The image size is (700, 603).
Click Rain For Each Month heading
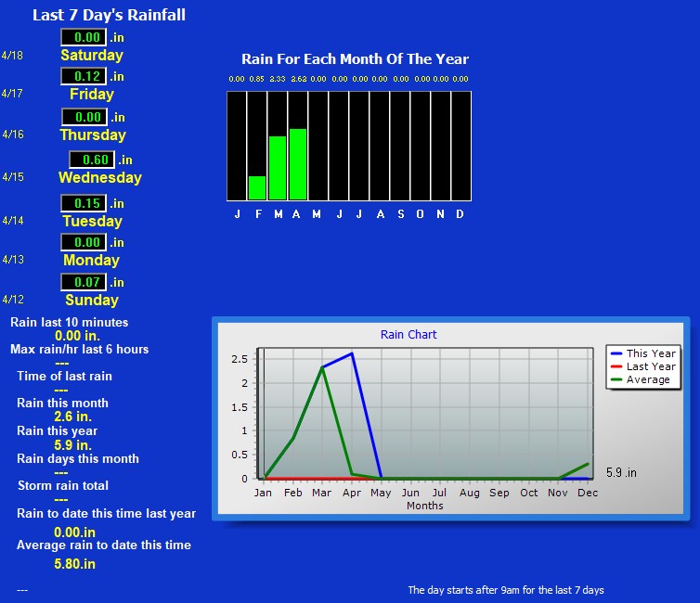click(355, 59)
